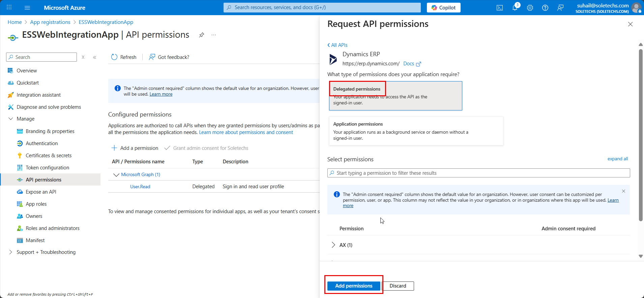644x298 pixels.
Task: Open Copilot from the top bar
Action: tap(443, 7)
